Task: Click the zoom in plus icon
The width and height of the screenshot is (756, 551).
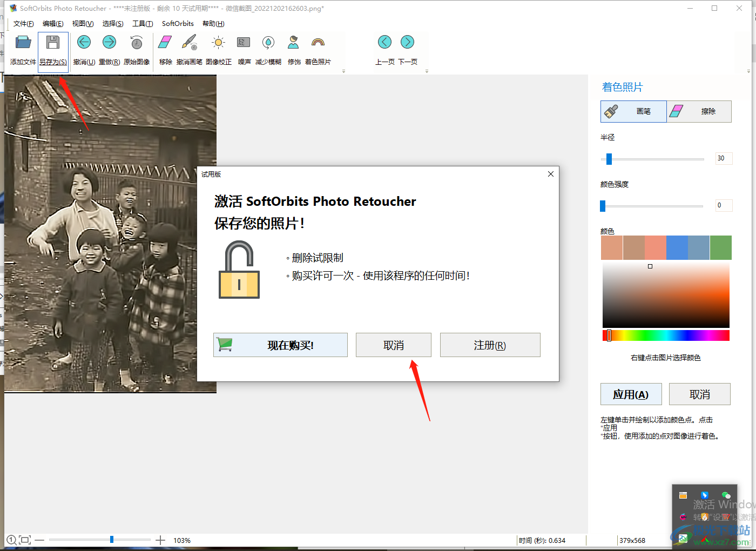Action: click(160, 540)
